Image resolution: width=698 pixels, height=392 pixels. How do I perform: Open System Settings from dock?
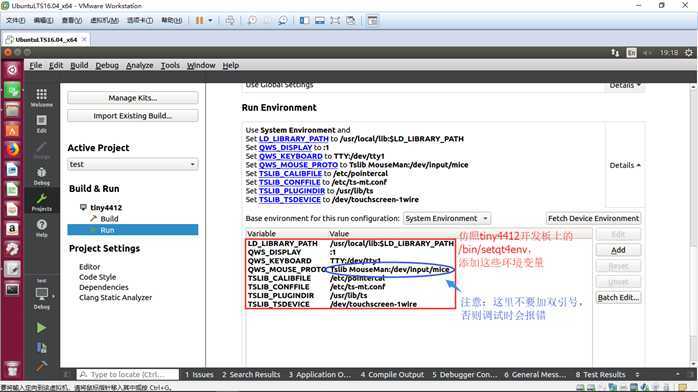click(12, 249)
